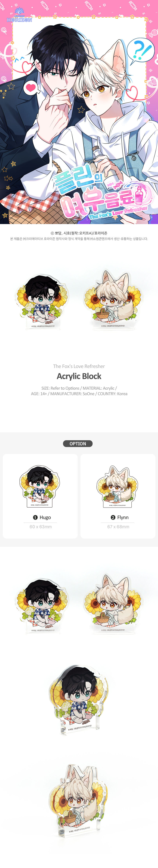Click the copyright line with 뽀담, 시호

pos(79,233)
